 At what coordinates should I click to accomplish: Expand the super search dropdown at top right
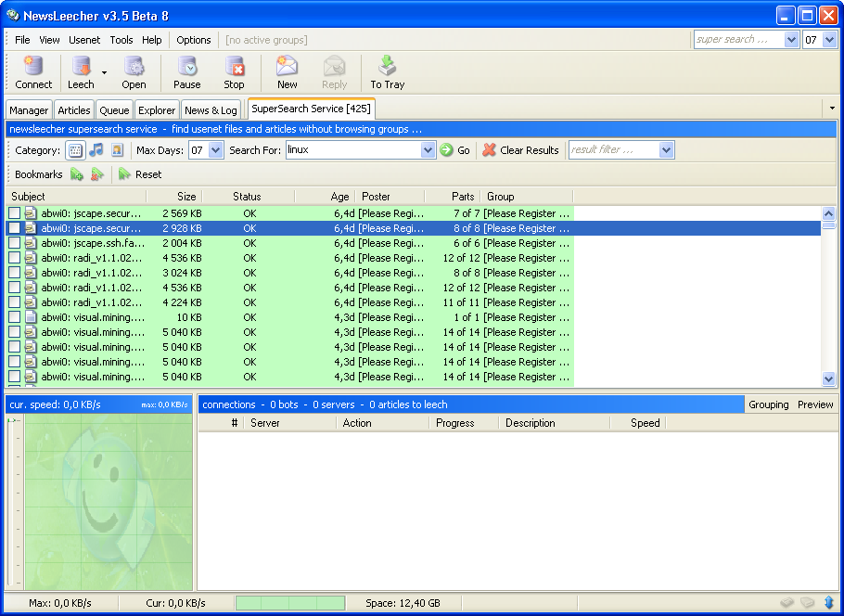point(791,39)
